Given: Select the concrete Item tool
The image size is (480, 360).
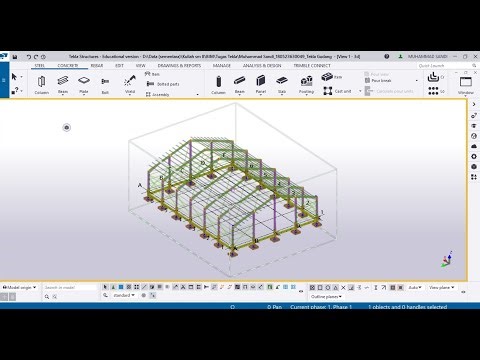Looking at the screenshot, I should click(x=332, y=77).
